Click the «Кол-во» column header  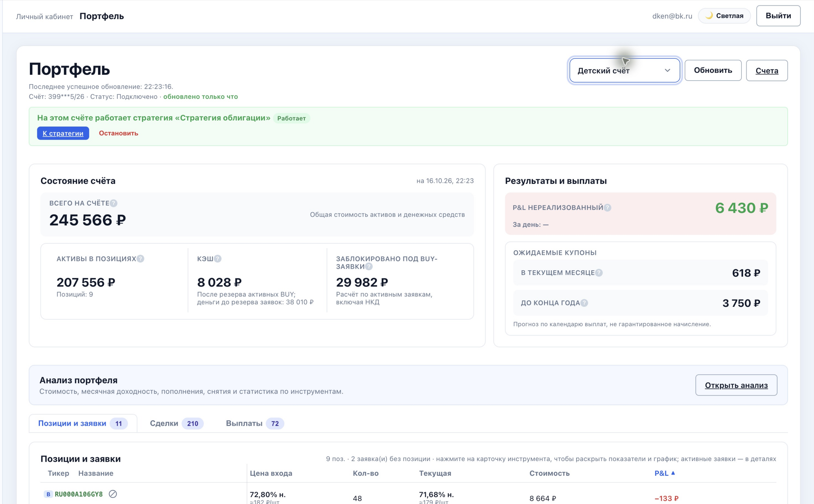(x=366, y=473)
